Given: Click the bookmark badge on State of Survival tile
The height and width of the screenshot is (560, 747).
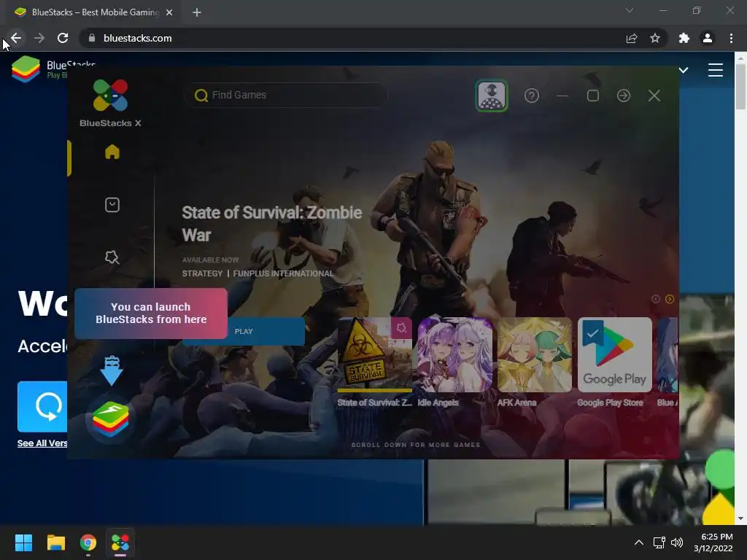Looking at the screenshot, I should pos(402,327).
